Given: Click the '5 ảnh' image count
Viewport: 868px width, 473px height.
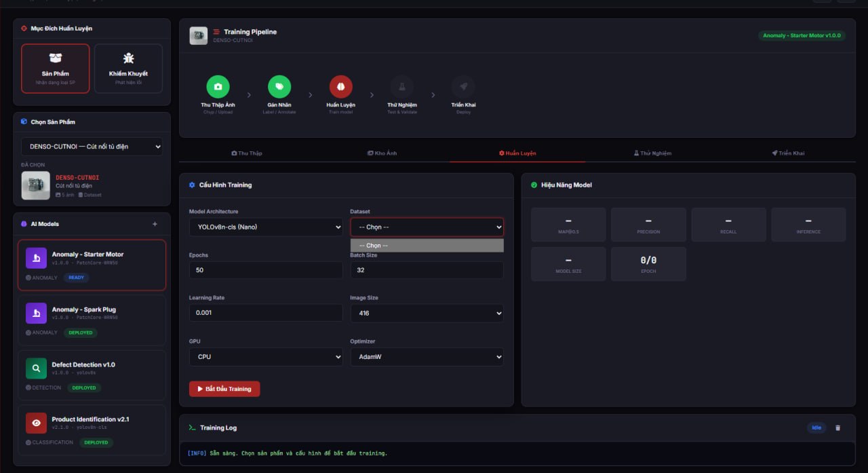Looking at the screenshot, I should tap(65, 195).
